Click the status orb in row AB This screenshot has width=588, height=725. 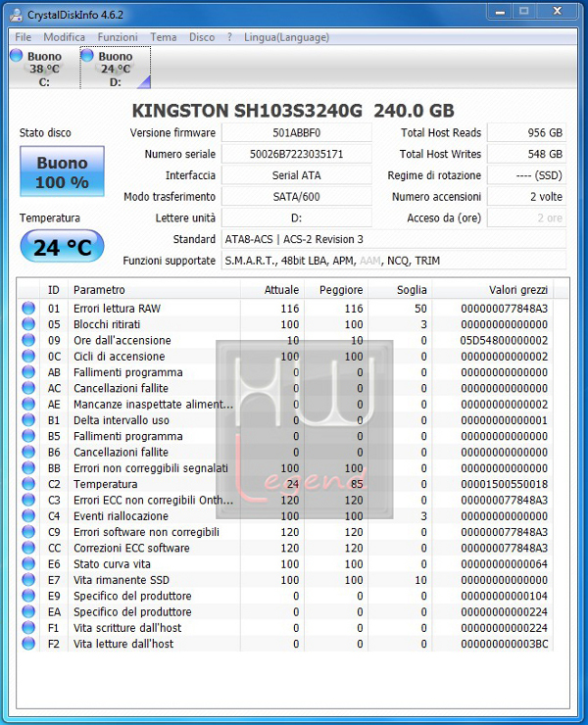point(28,371)
